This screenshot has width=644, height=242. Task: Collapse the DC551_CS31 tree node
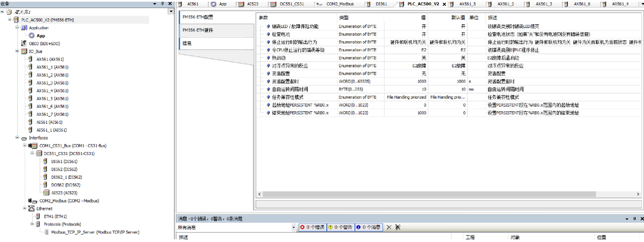(32, 153)
